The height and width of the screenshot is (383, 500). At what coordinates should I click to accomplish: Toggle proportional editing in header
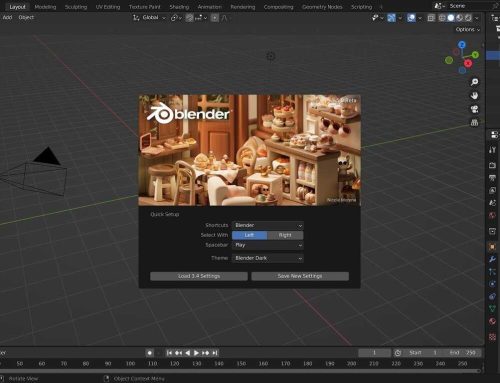[x=215, y=18]
